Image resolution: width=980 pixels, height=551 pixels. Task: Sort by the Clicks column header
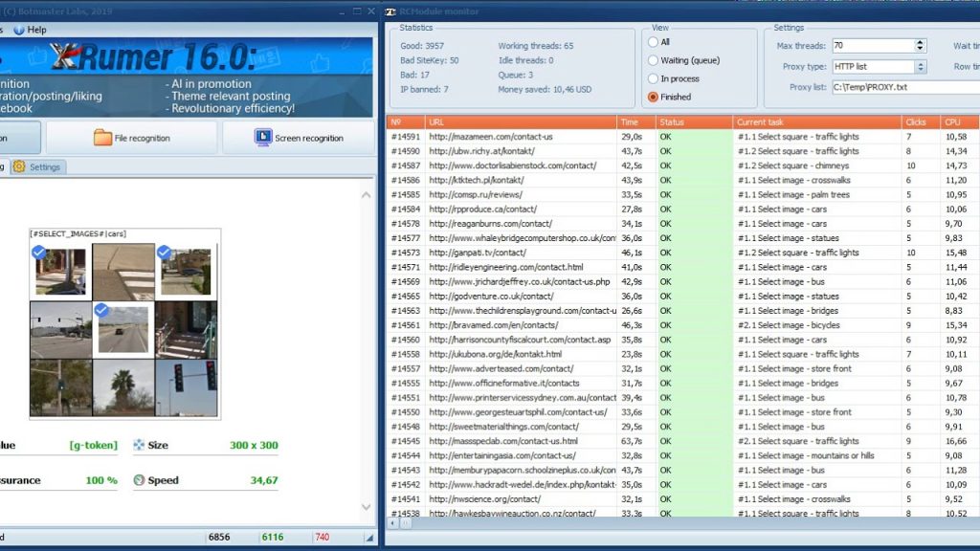coord(920,121)
